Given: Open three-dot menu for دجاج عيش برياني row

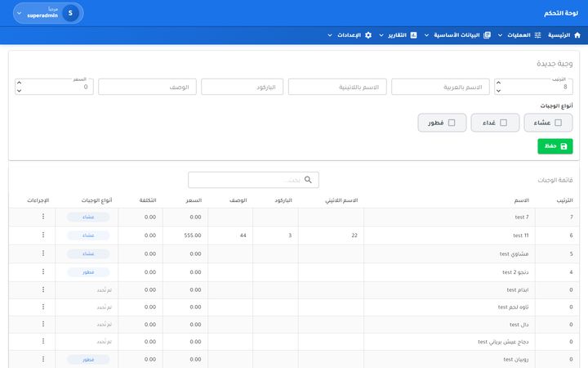Looking at the screenshot, I should coord(43,341).
